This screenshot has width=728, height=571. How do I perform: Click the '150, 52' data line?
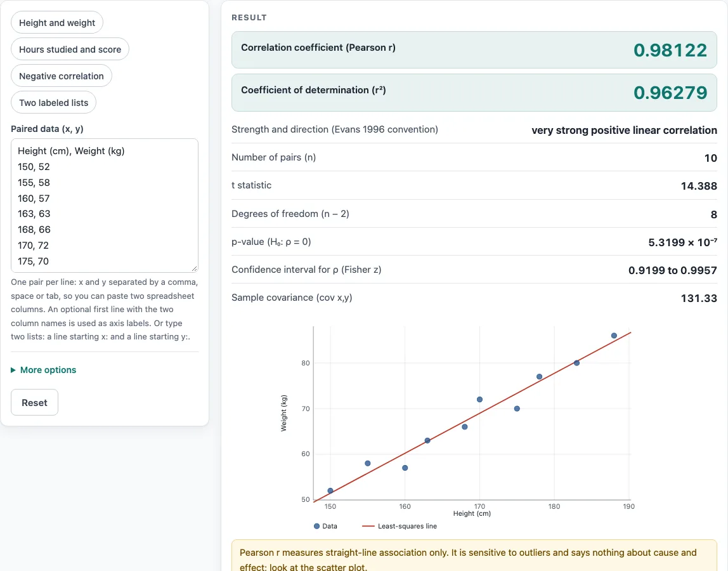pos(34,167)
